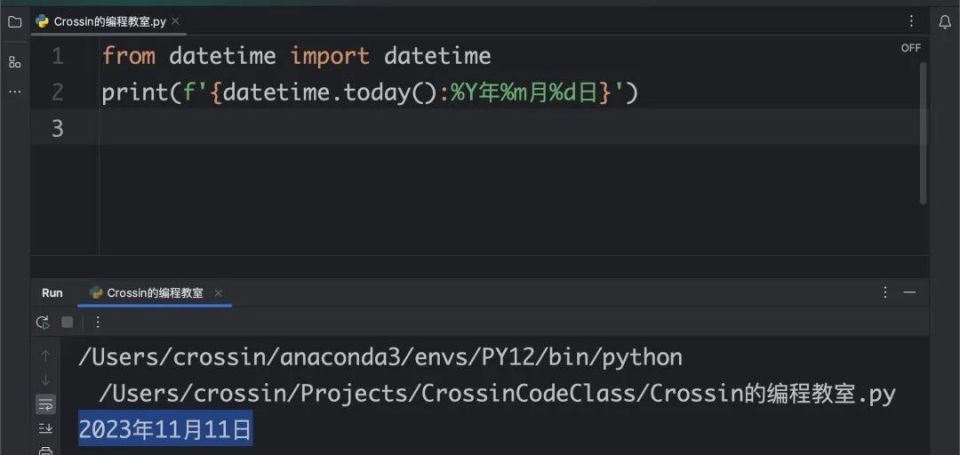Open editor tab options three-dot menu
This screenshot has height=455, width=960.
tap(911, 21)
